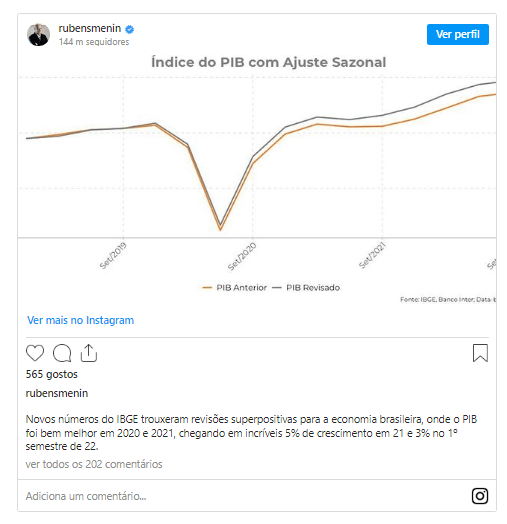The image size is (507, 524).
Task: Click the Set/2019 axis label
Action: click(113, 256)
